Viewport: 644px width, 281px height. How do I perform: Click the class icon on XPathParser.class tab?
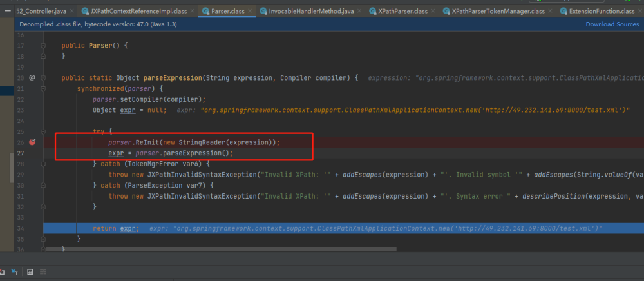372,11
